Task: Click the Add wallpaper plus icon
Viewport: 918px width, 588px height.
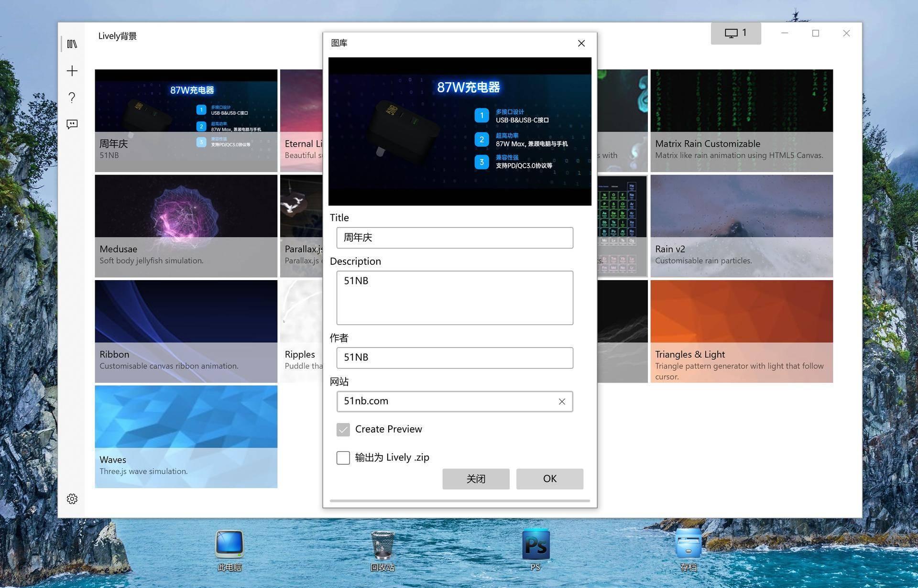Action: 72,71
